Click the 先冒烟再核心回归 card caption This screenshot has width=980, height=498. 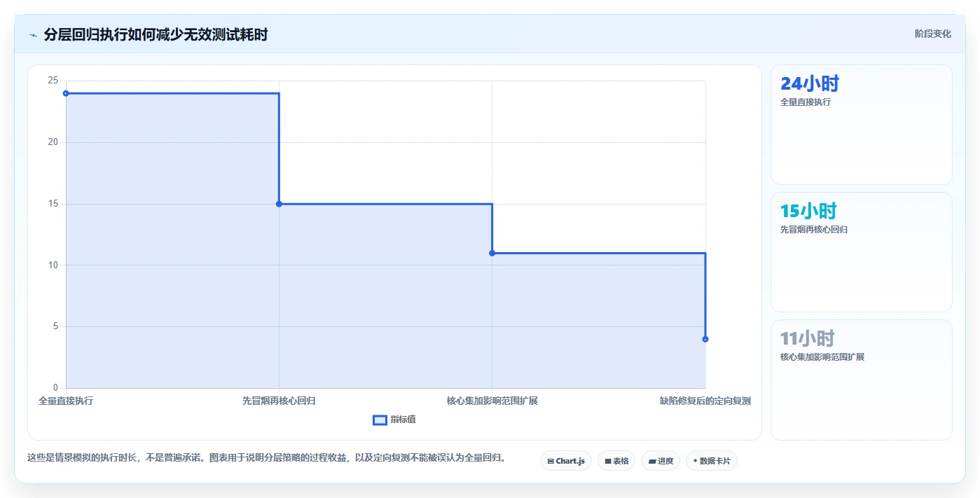tap(814, 230)
